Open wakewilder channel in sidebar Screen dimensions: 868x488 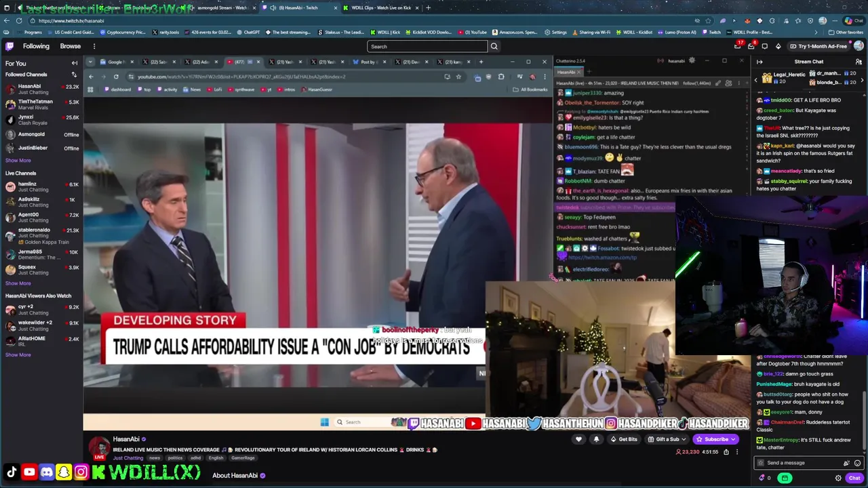tap(41, 325)
